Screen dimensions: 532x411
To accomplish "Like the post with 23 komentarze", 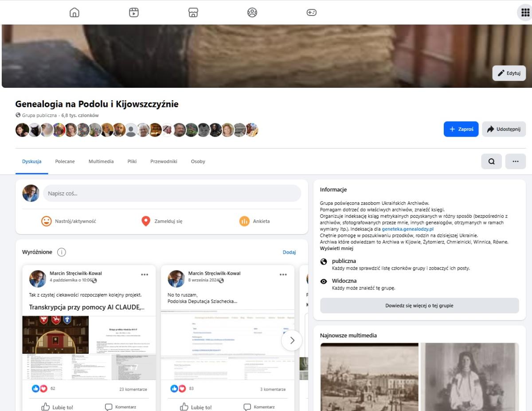I will click(x=57, y=407).
